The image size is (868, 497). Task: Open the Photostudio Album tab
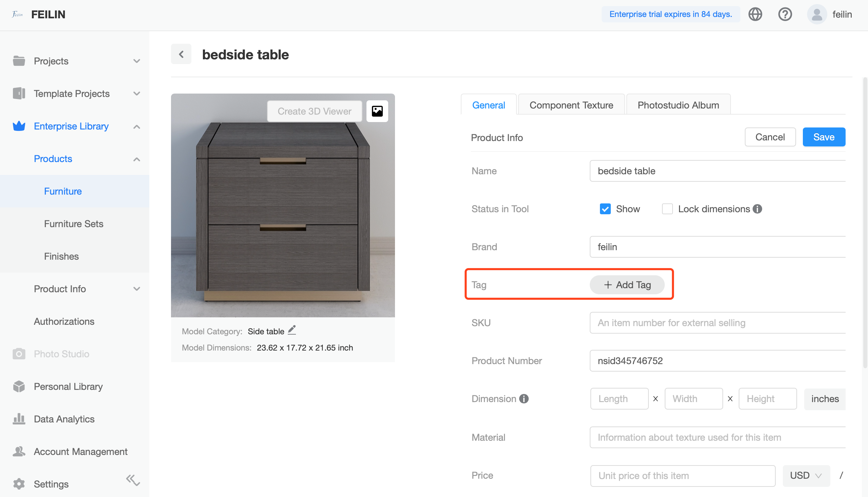(x=678, y=105)
